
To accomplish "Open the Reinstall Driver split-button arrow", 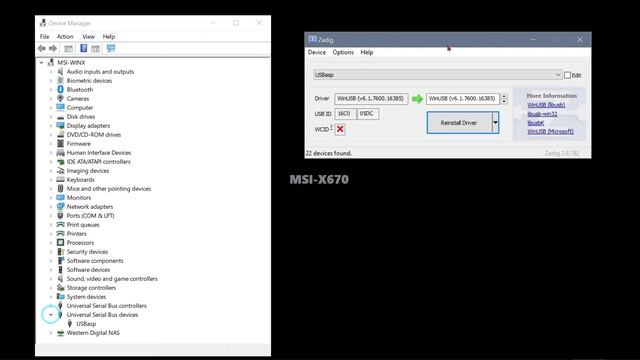I will pyautogui.click(x=495, y=122).
